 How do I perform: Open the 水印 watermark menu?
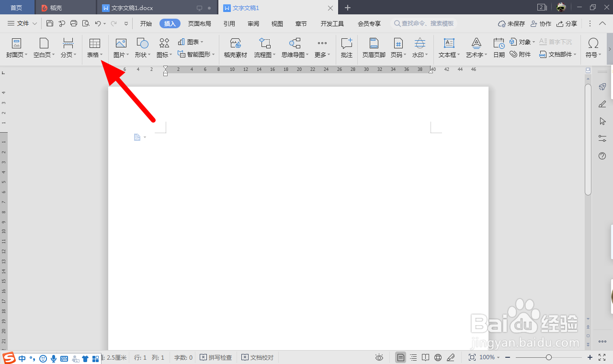420,48
